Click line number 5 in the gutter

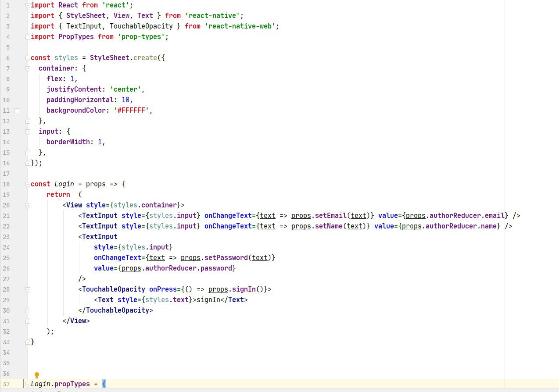click(8, 47)
